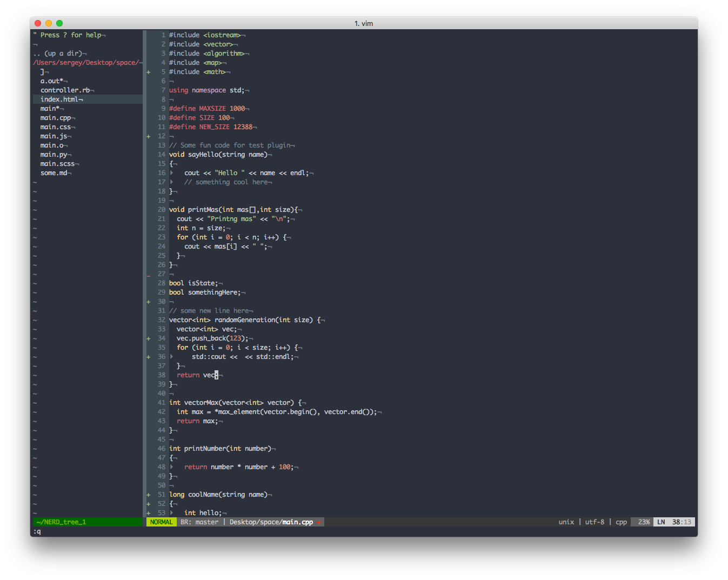Select main.o in NERDTree

click(52, 145)
